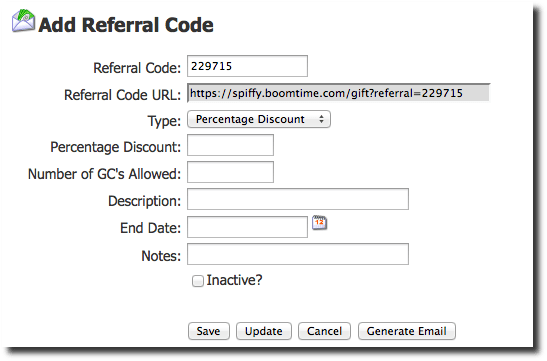The image size is (547, 361).
Task: Focus the Referral Code input field
Action: click(247, 66)
